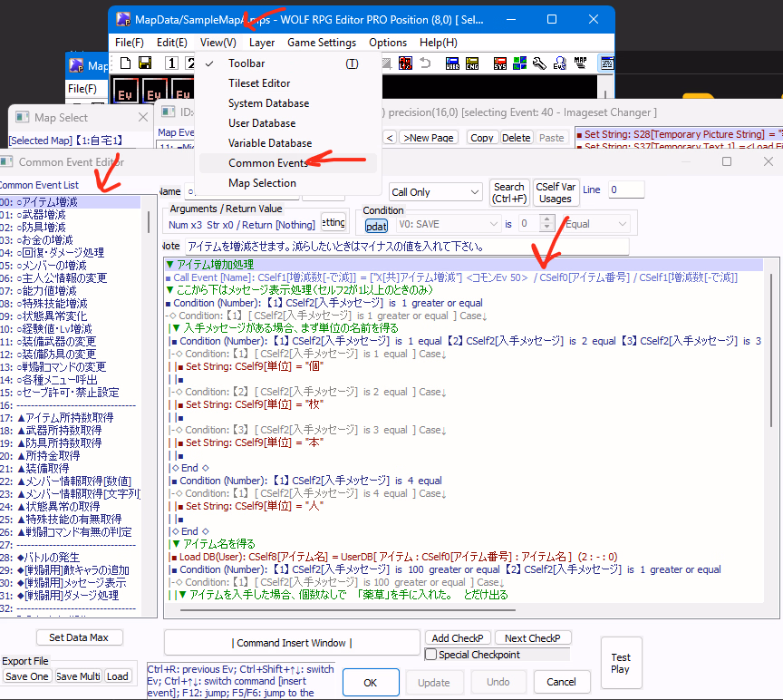
Task: Open the Equal comparison dropdown
Action: pyautogui.click(x=596, y=223)
